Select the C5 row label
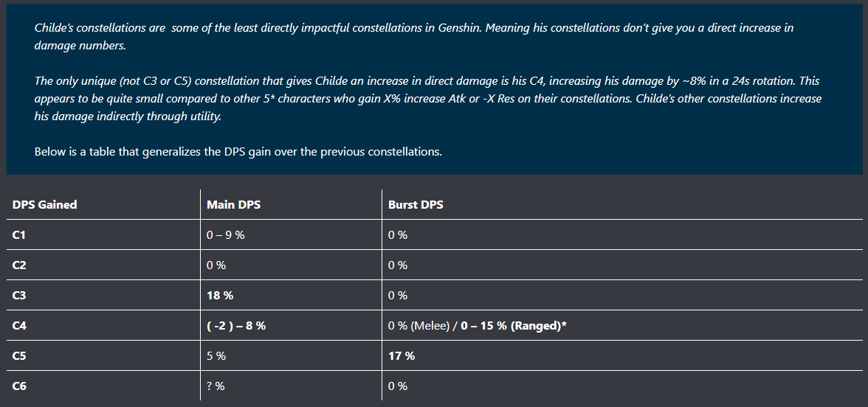 coord(20,355)
